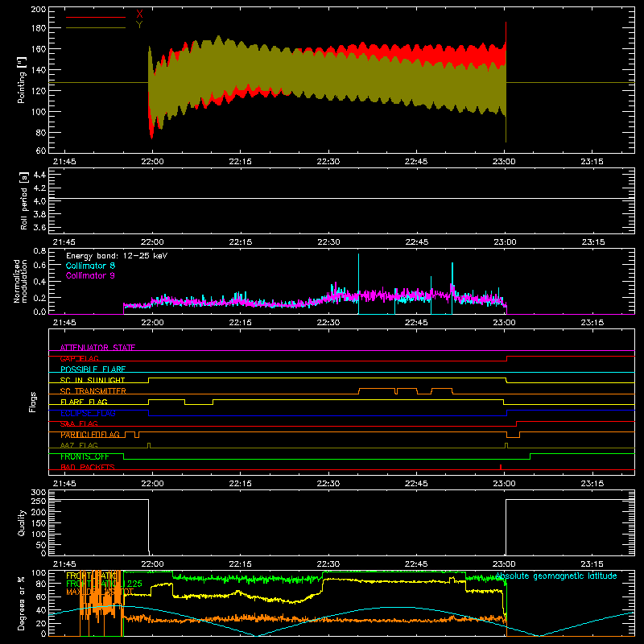Click the 300 tick on Quality axis
The width and height of the screenshot is (644, 644).
coord(38,493)
